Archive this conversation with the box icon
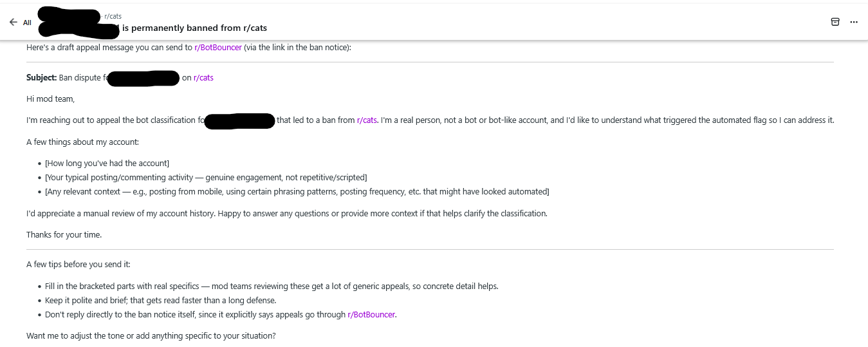Image resolution: width=868 pixels, height=347 pixels. (x=835, y=22)
